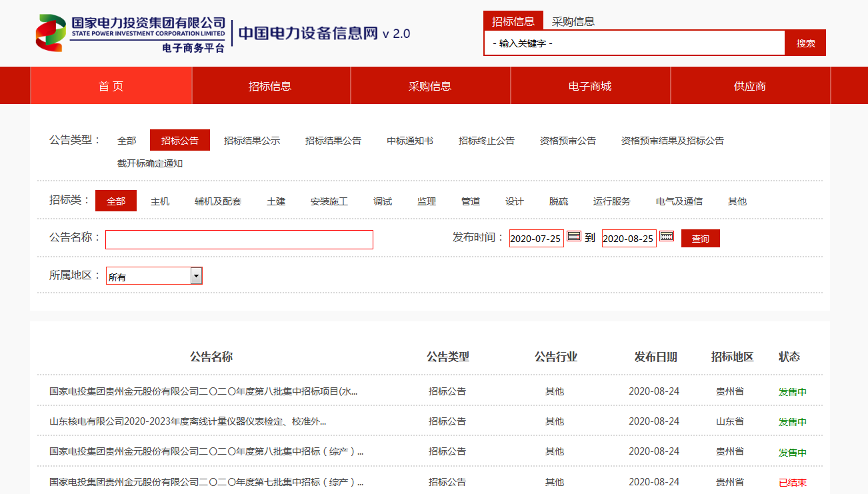Open 供应商 in main navigation
The width and height of the screenshot is (868, 494).
pyautogui.click(x=750, y=86)
